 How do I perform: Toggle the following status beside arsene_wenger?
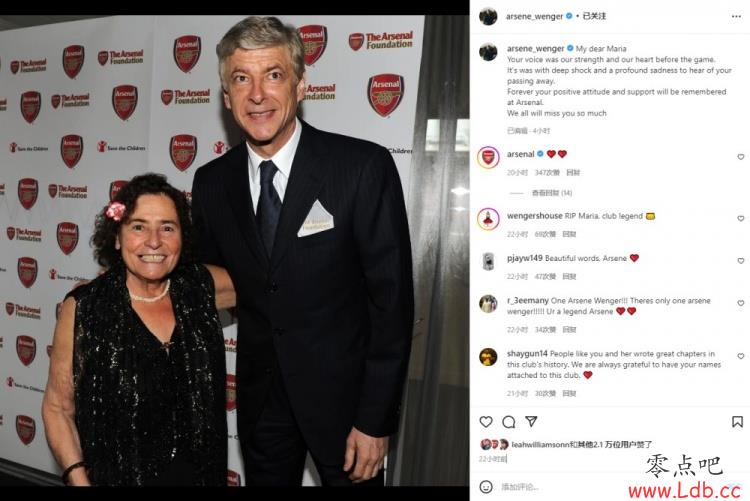click(x=594, y=16)
